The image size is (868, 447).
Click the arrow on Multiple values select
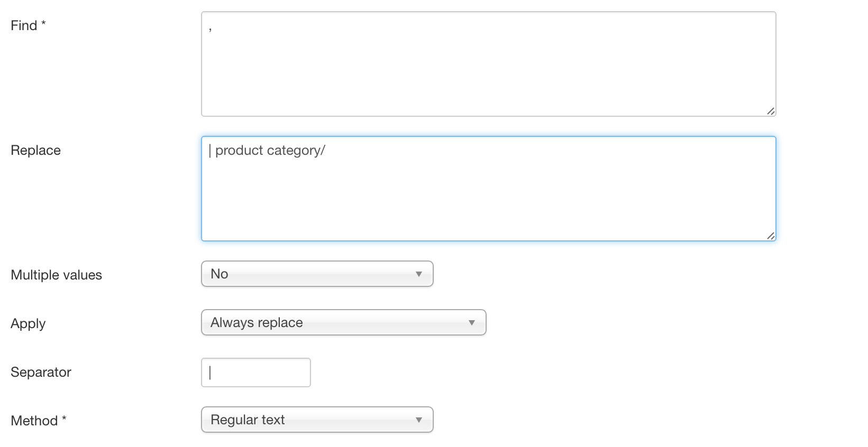[x=418, y=274]
